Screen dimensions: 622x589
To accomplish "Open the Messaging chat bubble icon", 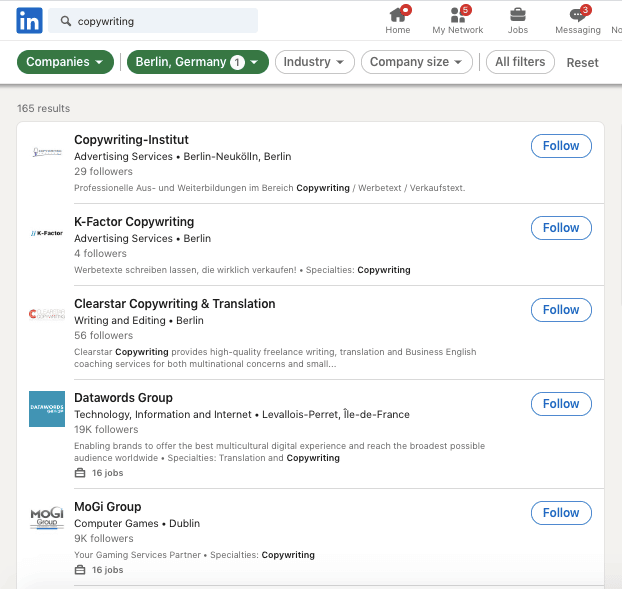I will click(578, 15).
